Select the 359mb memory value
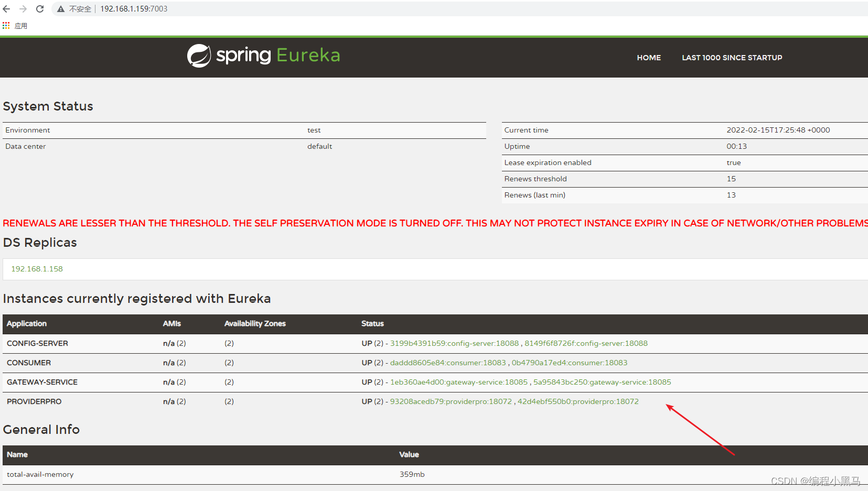The width and height of the screenshot is (868, 491). [x=412, y=474]
